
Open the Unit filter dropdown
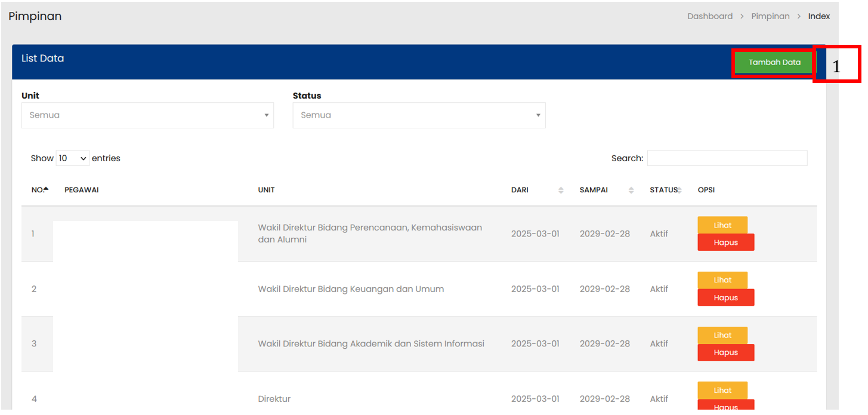(x=147, y=115)
